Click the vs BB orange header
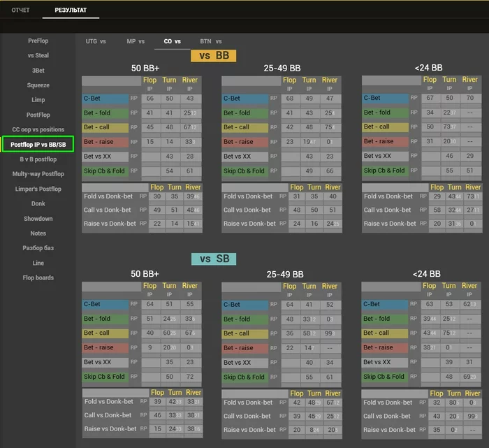 pos(213,55)
